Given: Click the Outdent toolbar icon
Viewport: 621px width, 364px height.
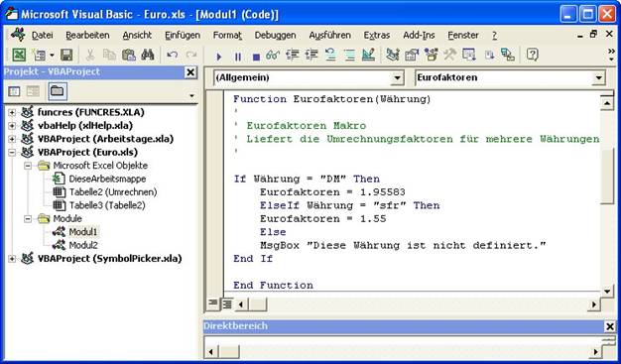Looking at the screenshot, I should (311, 55).
